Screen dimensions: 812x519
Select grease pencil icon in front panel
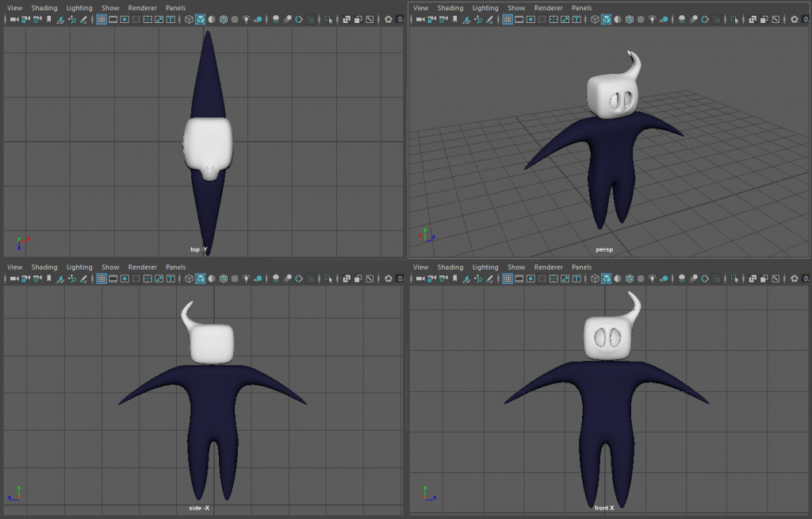[487, 279]
